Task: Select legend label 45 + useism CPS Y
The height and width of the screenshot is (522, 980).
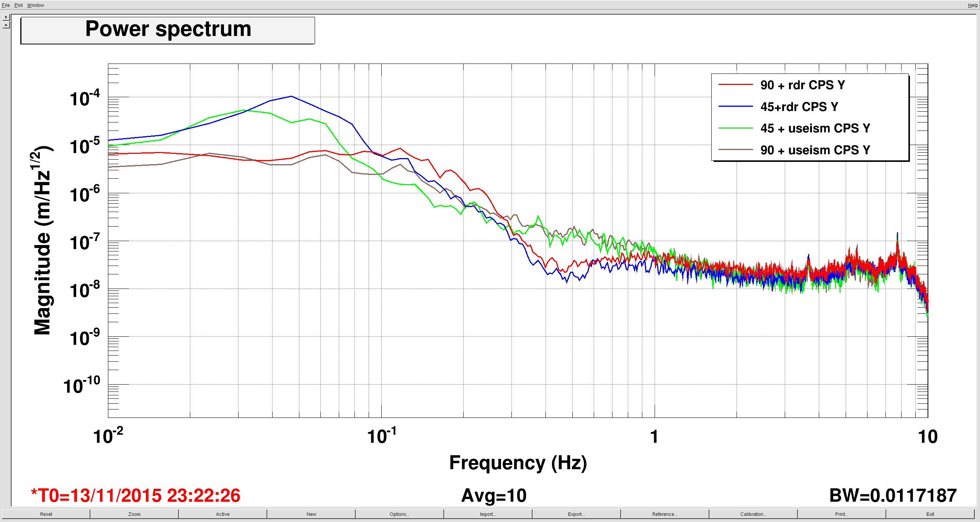Action: tap(815, 128)
